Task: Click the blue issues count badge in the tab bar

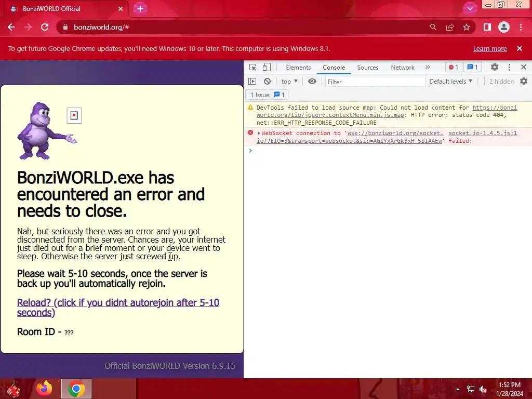Action: coord(473,67)
